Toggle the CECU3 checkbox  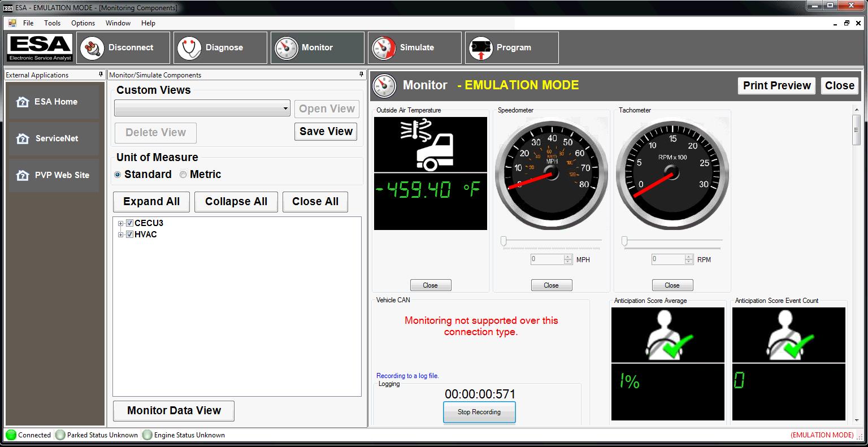[129, 223]
